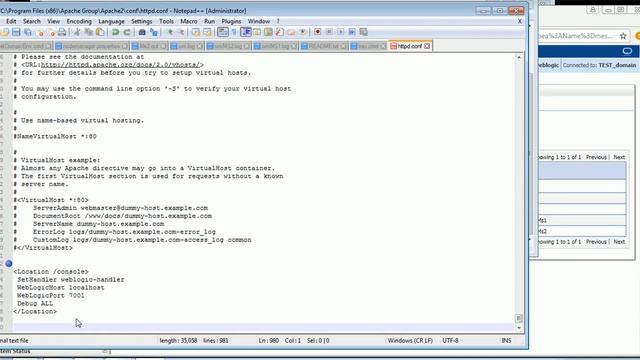Click 'Ln : 980' in status bar
Image resolution: width=640 pixels, height=360 pixels.
[x=269, y=340]
